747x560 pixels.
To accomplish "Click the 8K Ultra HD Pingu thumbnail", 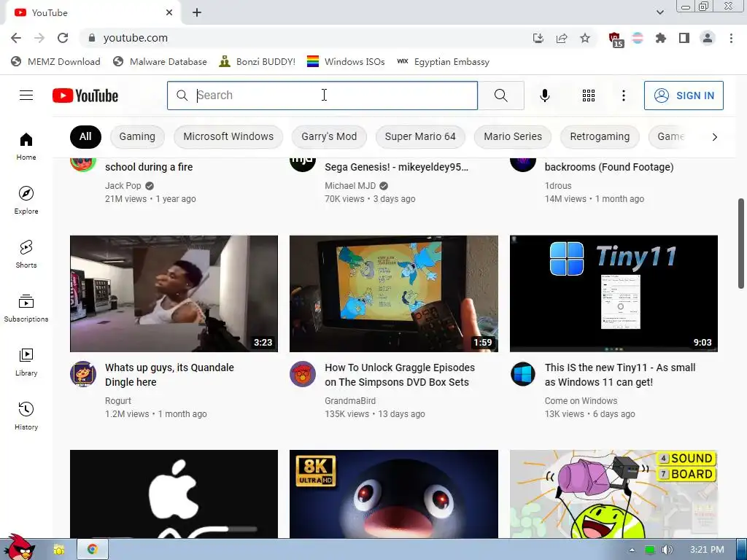I will click(393, 494).
